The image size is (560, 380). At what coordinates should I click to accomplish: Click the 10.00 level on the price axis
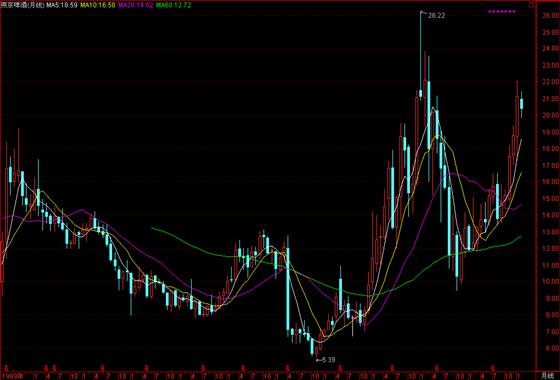[550, 282]
